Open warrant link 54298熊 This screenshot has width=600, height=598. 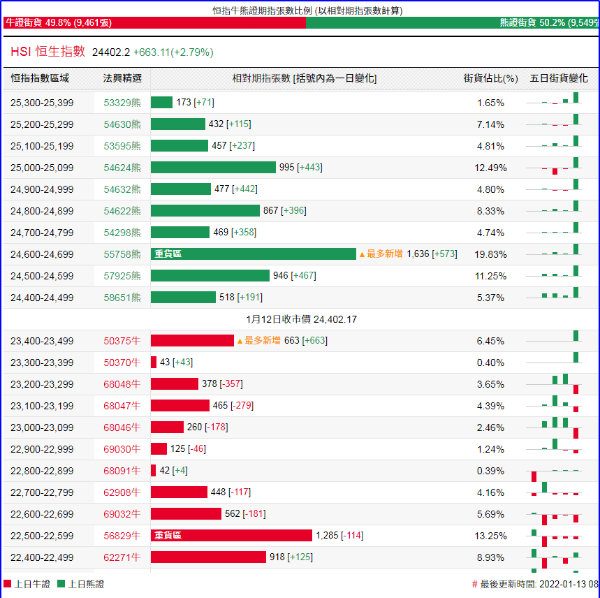(x=122, y=233)
